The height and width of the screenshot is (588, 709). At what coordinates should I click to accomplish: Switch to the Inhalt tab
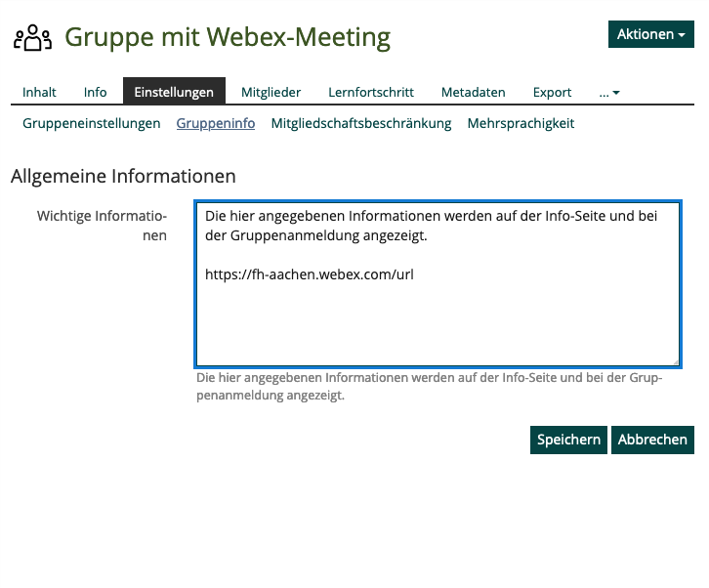[39, 92]
